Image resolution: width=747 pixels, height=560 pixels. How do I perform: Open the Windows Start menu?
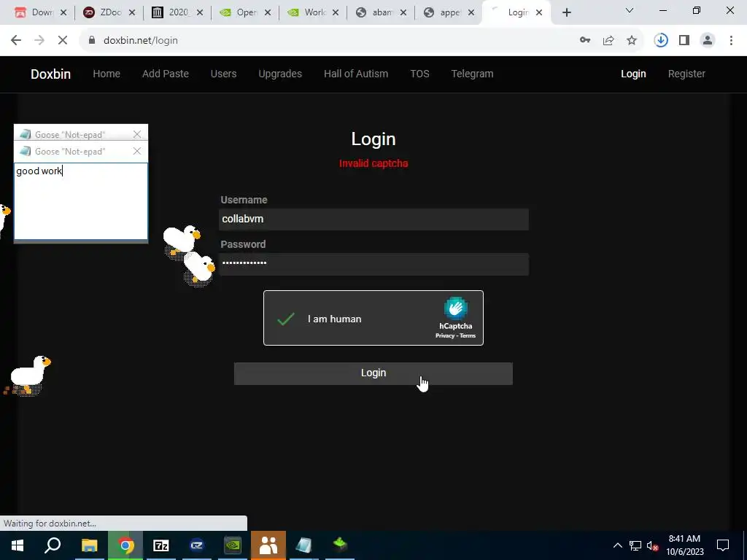coord(18,545)
